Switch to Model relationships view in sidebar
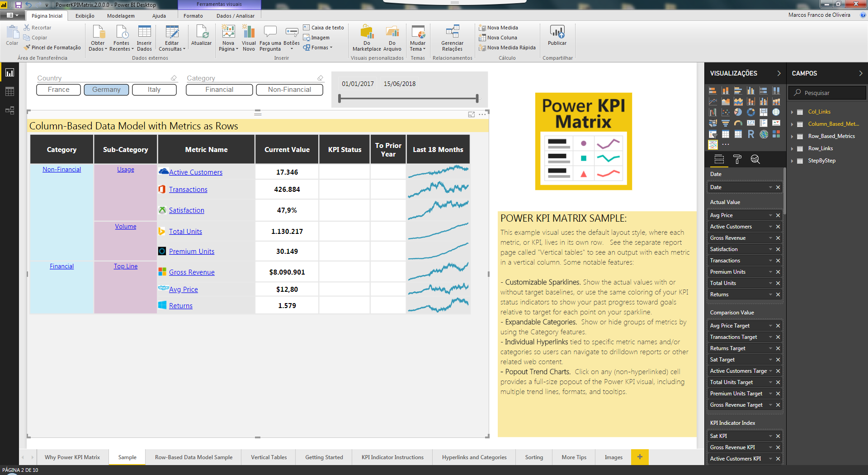868x475 pixels. [9, 110]
